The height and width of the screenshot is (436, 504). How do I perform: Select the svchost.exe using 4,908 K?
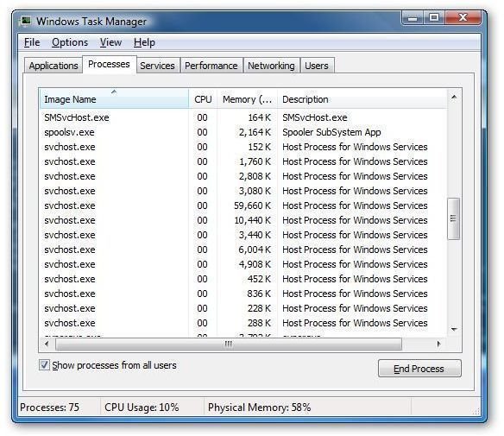[x=243, y=264]
